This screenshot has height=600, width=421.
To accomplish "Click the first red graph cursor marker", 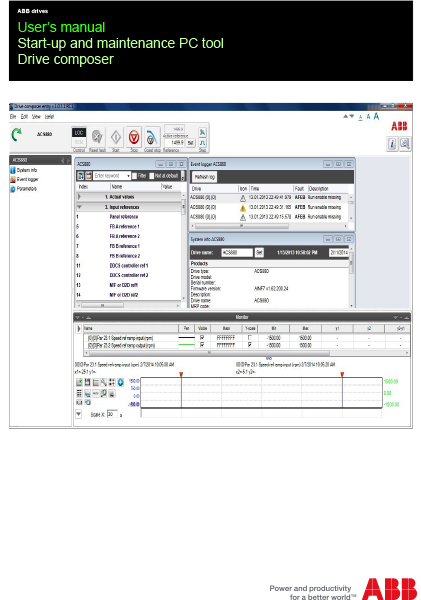I will [181, 374].
